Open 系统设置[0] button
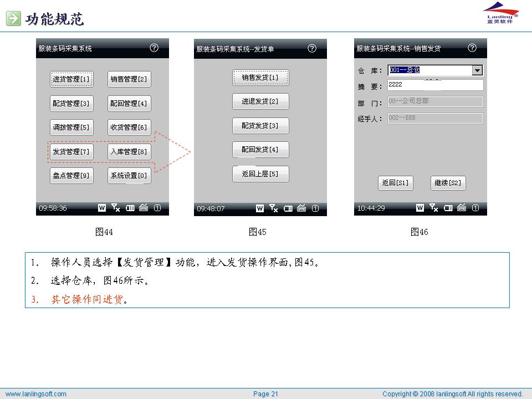The height and width of the screenshot is (399, 532). point(129,176)
